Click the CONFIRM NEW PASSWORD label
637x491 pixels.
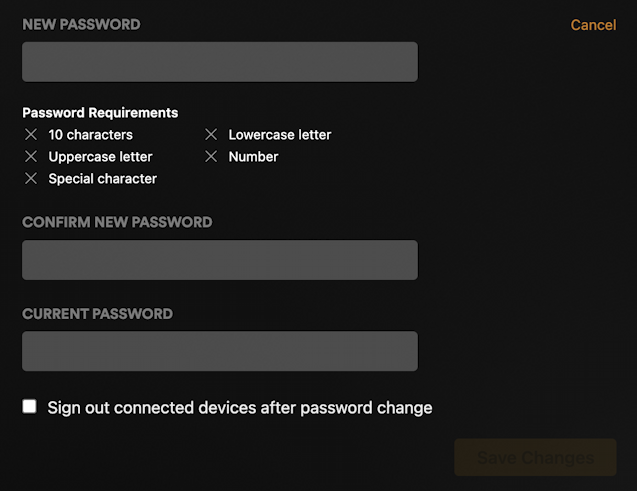(117, 222)
